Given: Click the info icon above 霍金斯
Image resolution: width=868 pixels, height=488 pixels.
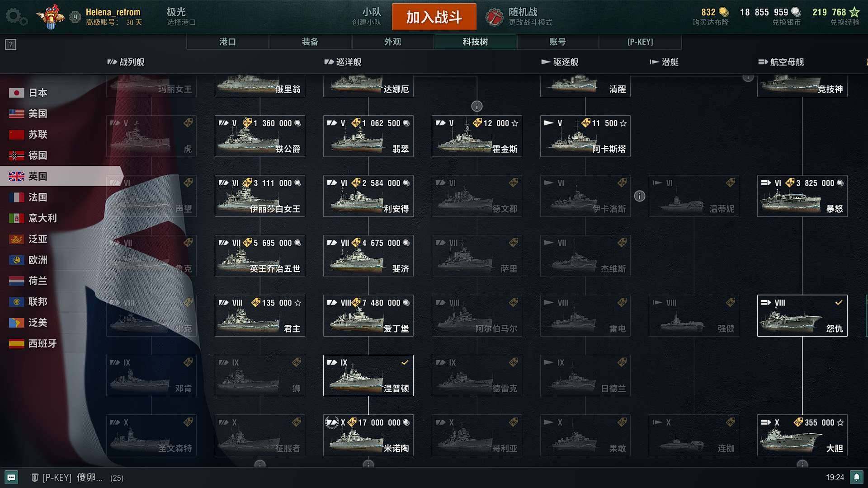Looking at the screenshot, I should (477, 106).
